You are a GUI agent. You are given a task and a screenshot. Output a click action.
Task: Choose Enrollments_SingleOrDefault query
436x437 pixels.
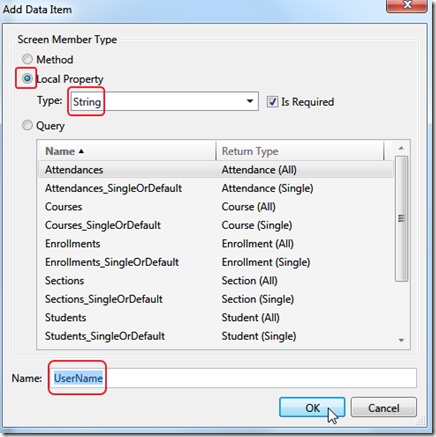coord(216,262)
